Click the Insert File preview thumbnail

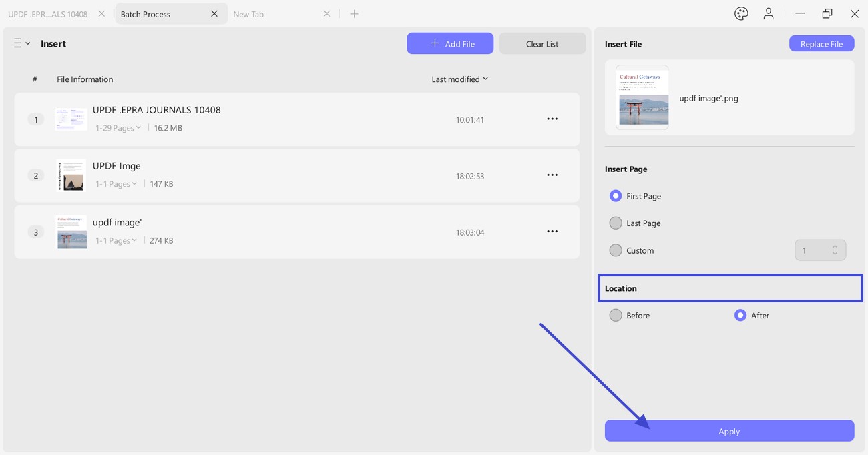pos(642,97)
